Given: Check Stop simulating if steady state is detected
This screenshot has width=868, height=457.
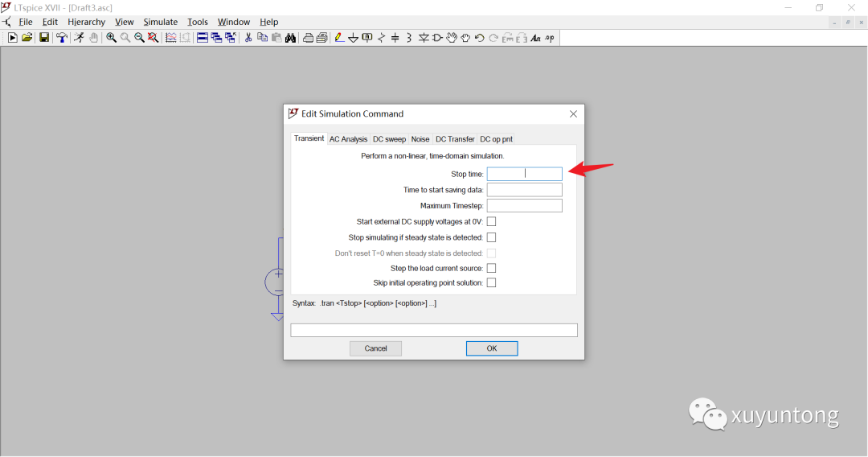Looking at the screenshot, I should (x=492, y=237).
